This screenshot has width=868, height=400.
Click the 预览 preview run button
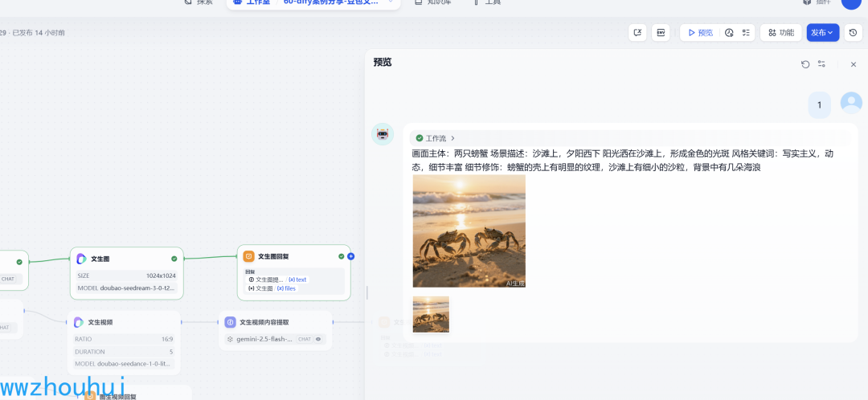(700, 33)
